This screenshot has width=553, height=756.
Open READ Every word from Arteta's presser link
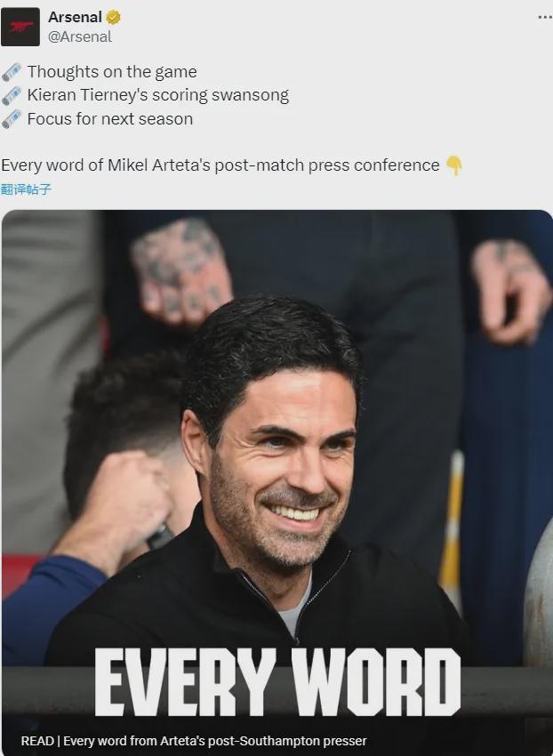193,741
